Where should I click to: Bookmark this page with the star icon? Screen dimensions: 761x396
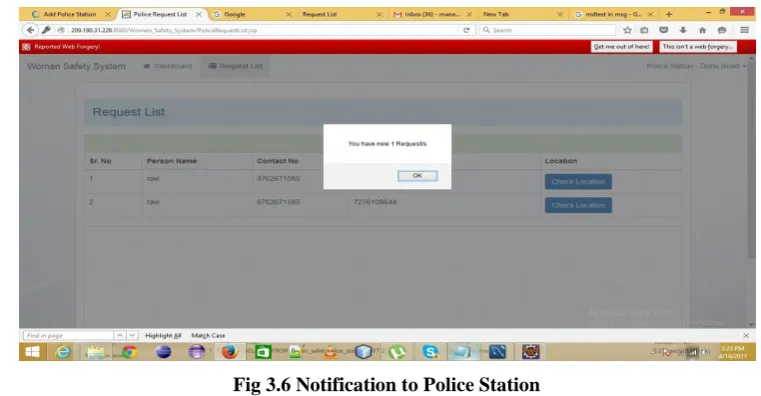coord(628,30)
